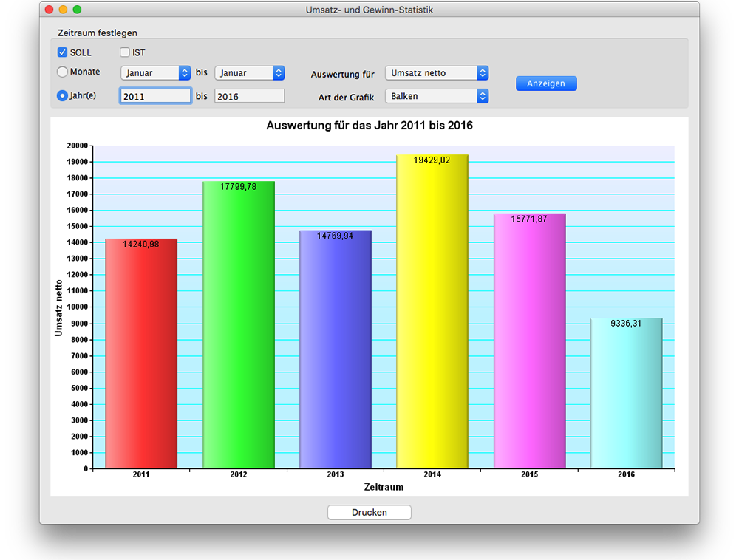Screen dimensions: 739x560
Task: Click the value label 14769,94
Action: [x=335, y=236]
